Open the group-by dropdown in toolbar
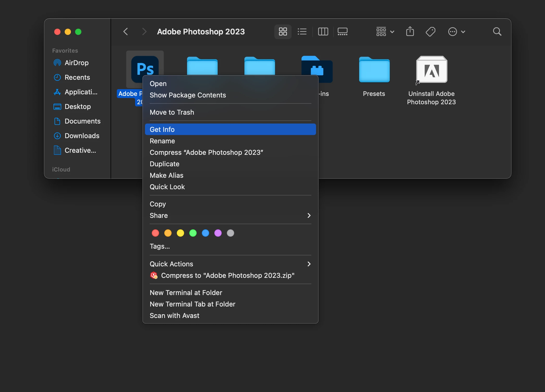This screenshot has height=392, width=545. click(x=385, y=32)
